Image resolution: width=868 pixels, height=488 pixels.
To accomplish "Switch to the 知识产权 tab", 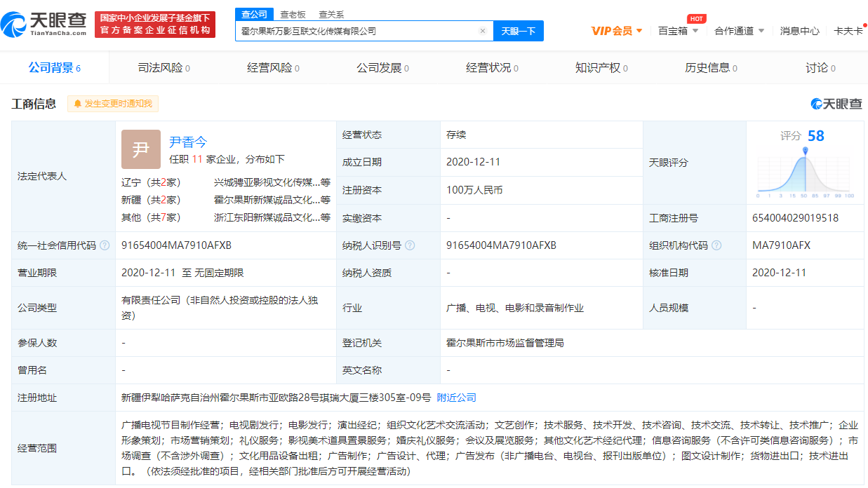I will [x=602, y=68].
